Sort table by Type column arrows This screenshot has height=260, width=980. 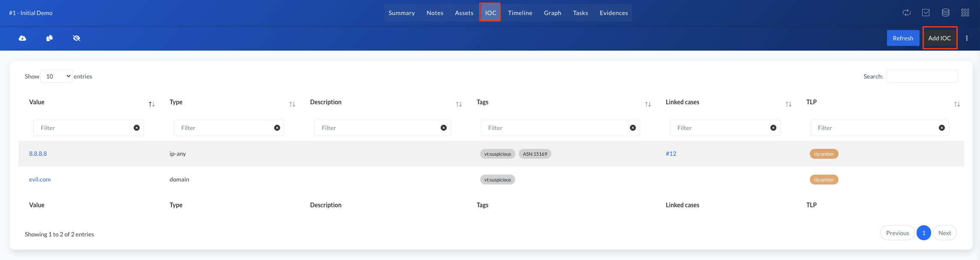(x=292, y=104)
